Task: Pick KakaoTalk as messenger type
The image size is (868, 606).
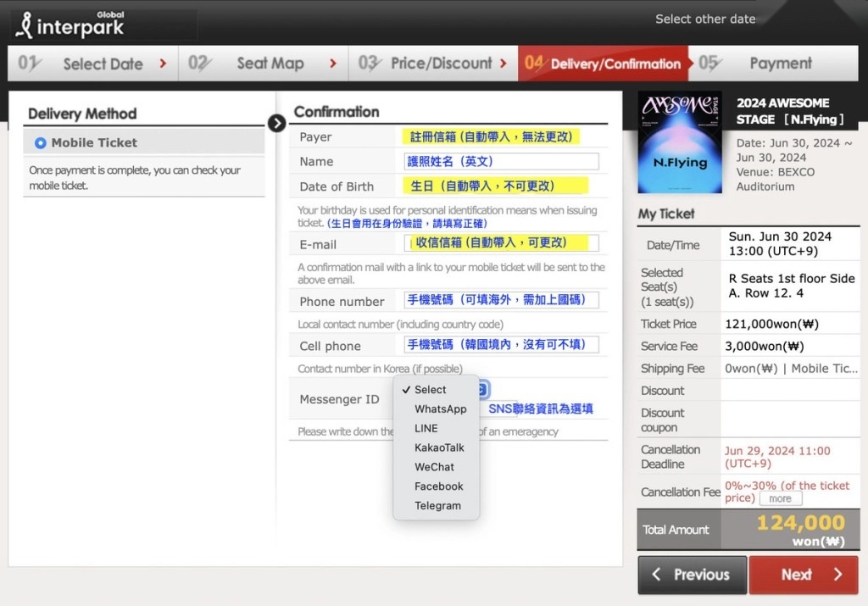Action: pos(439,448)
